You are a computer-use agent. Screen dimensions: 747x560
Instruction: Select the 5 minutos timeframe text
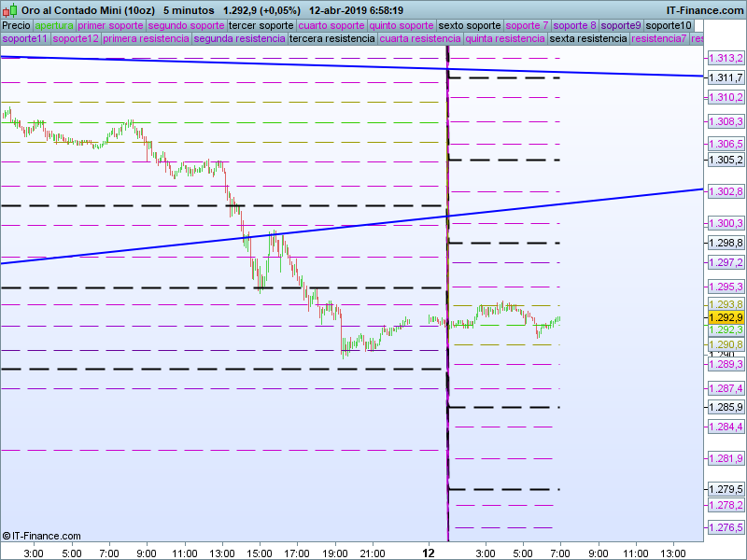(189, 10)
